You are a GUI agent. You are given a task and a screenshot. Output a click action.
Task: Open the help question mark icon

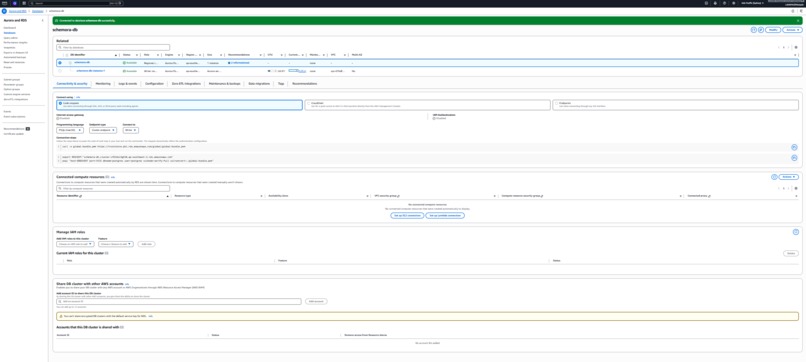pyautogui.click(x=724, y=3)
